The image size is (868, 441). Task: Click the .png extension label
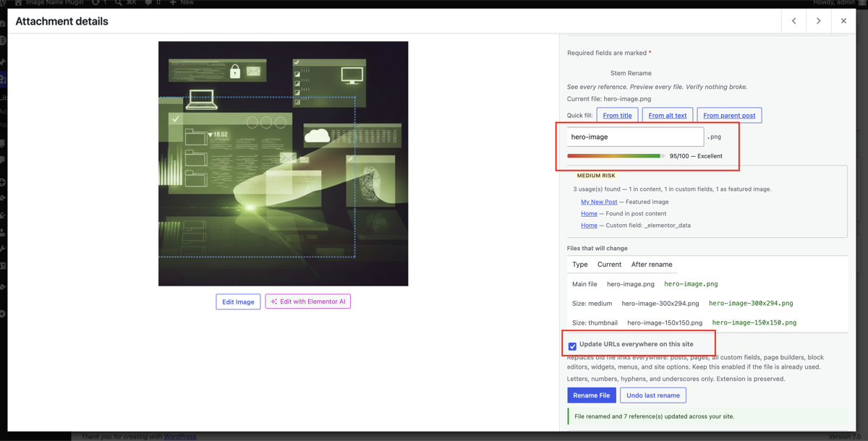pos(714,137)
